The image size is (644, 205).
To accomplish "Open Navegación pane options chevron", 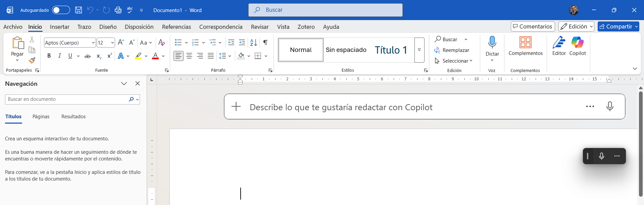I will pos(124,83).
